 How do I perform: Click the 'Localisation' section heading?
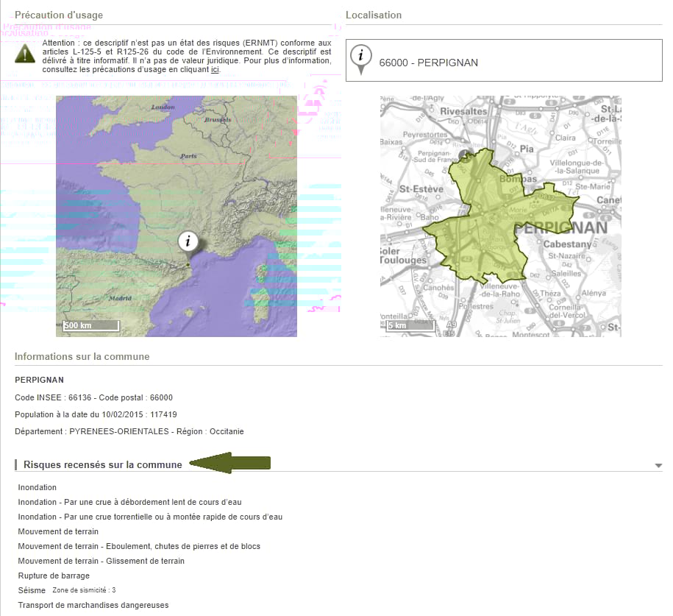tap(374, 15)
